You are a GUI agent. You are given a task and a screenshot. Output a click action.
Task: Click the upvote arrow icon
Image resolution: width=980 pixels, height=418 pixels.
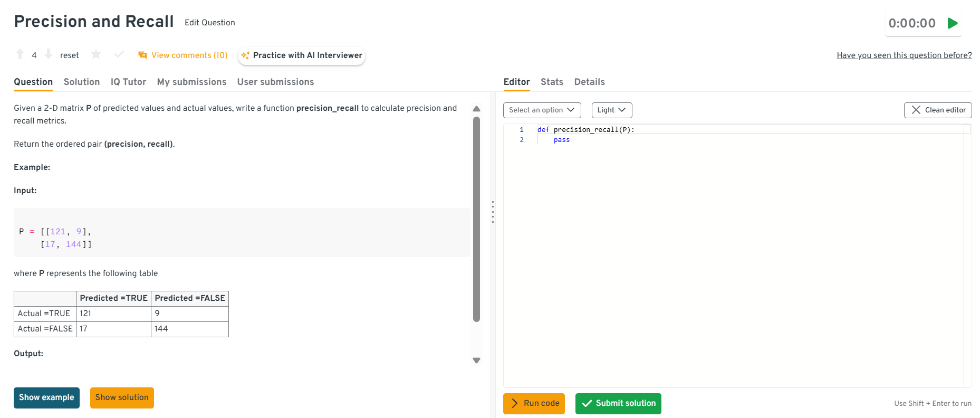(20, 54)
